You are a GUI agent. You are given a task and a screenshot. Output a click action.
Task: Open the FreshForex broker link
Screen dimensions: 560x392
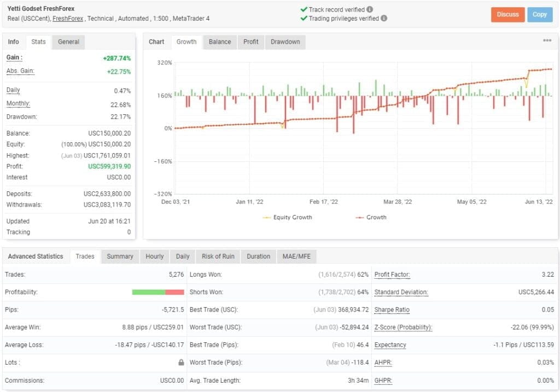tap(67, 17)
